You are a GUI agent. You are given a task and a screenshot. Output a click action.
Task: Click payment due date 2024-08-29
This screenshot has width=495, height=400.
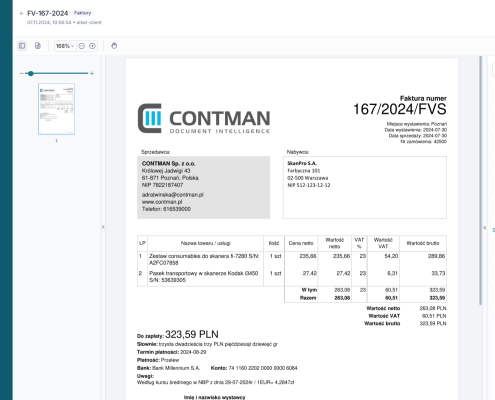(193, 352)
